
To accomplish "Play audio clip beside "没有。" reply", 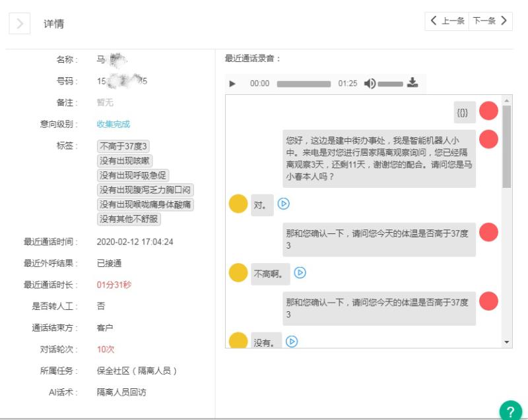I will click(292, 341).
